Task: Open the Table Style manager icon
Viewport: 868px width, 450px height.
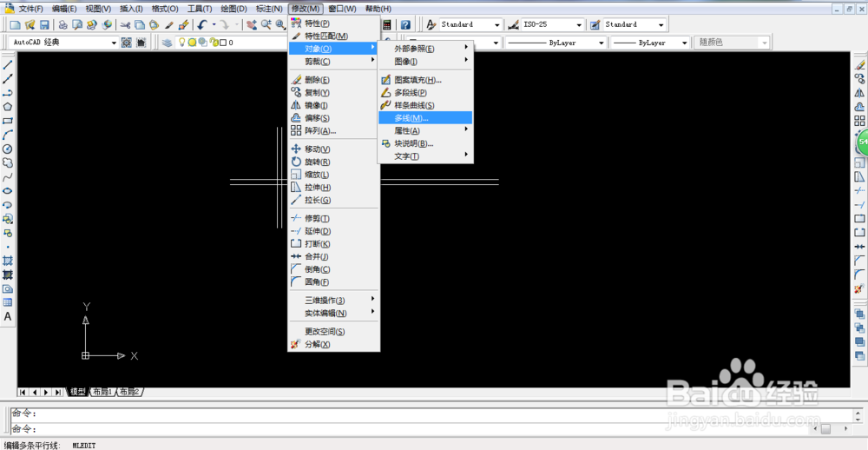Action: (x=595, y=24)
